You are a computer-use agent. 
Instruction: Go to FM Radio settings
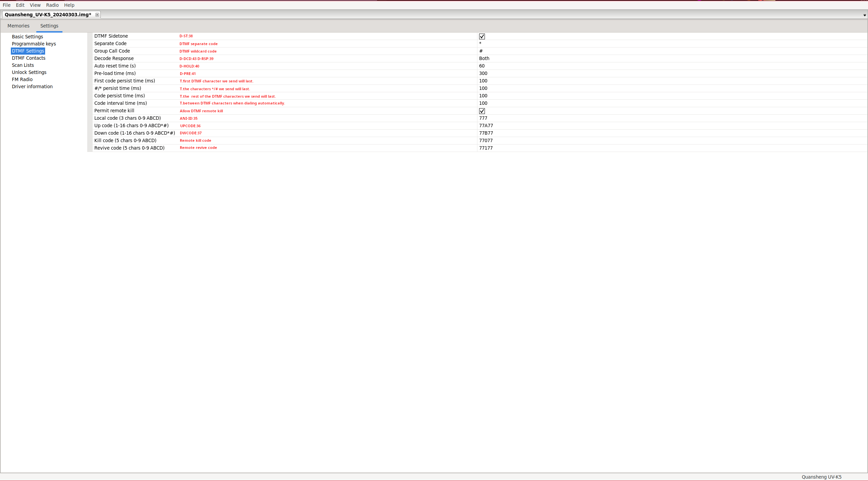(22, 79)
